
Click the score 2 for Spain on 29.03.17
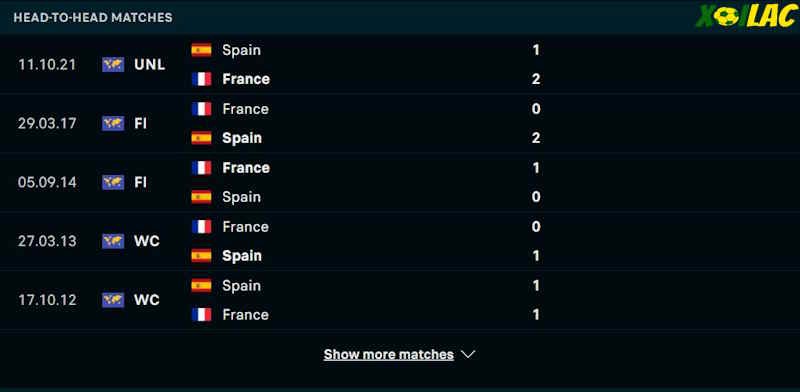pyautogui.click(x=536, y=138)
